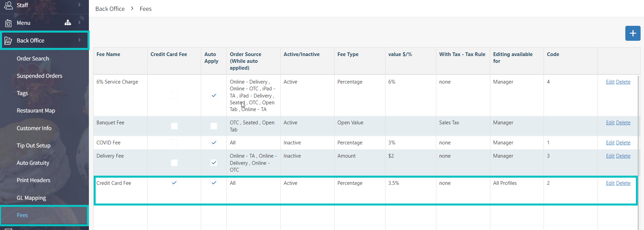Screen dimensions: 644x230
Task: Click the hierarchy icon beside Menu
Action: [68, 22]
